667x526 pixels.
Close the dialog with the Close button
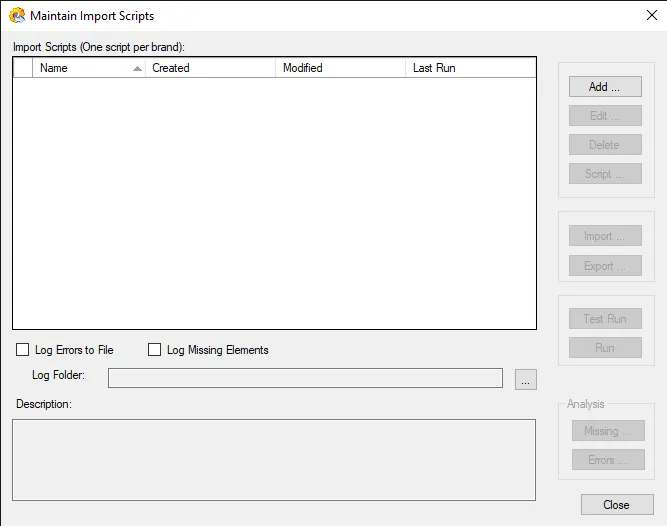click(x=617, y=505)
